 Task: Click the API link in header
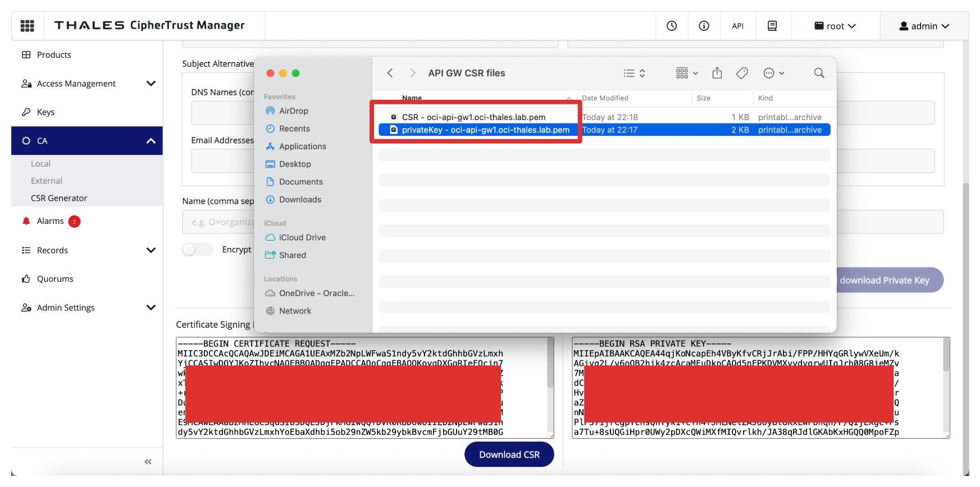737,26
